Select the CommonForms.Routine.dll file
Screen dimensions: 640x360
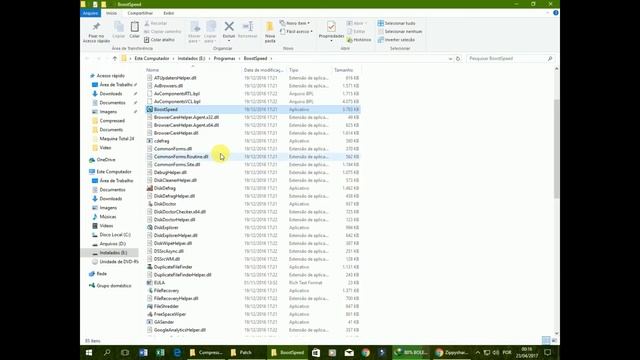[x=253, y=156]
